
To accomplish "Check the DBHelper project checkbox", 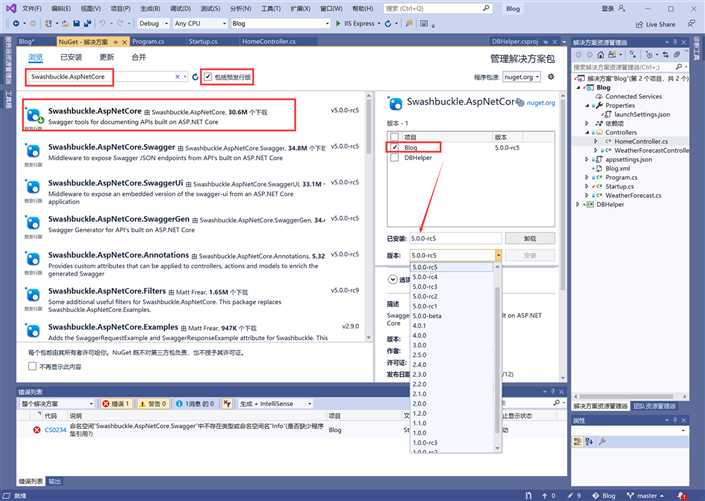I will (x=394, y=158).
